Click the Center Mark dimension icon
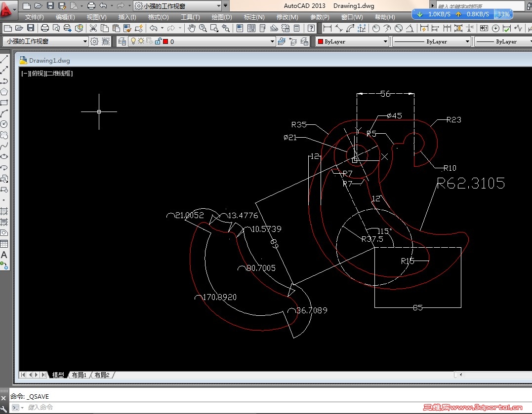 point(496,28)
